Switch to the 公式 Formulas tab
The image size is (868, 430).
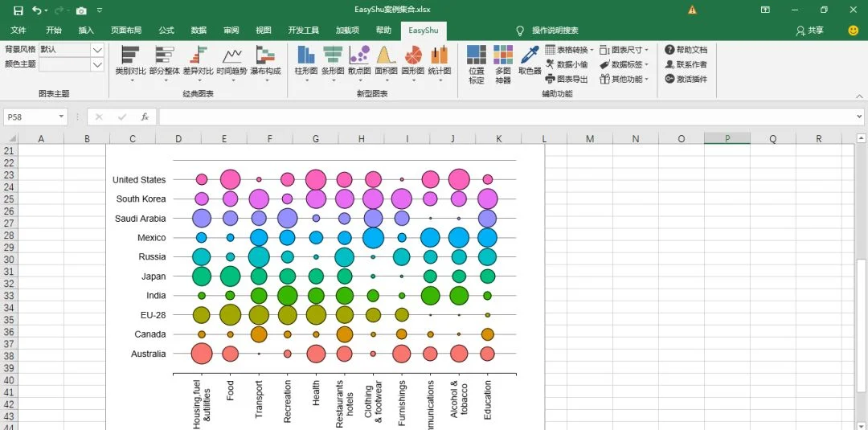tap(166, 31)
